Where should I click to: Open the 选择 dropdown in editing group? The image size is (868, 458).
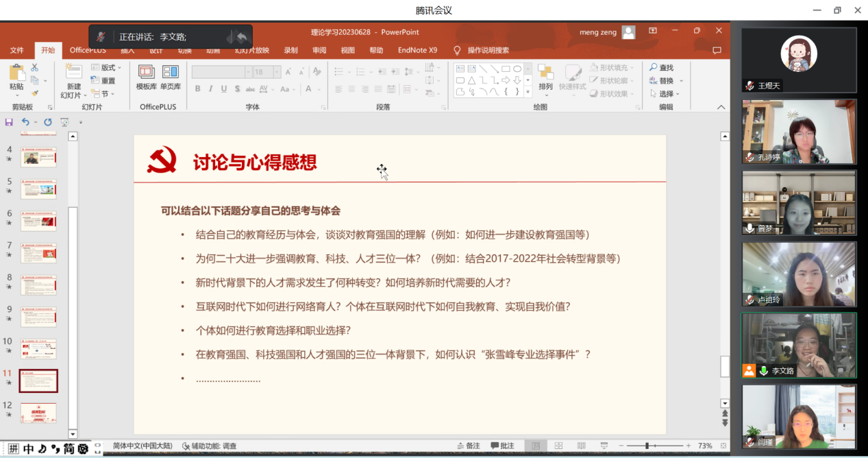[x=666, y=94]
